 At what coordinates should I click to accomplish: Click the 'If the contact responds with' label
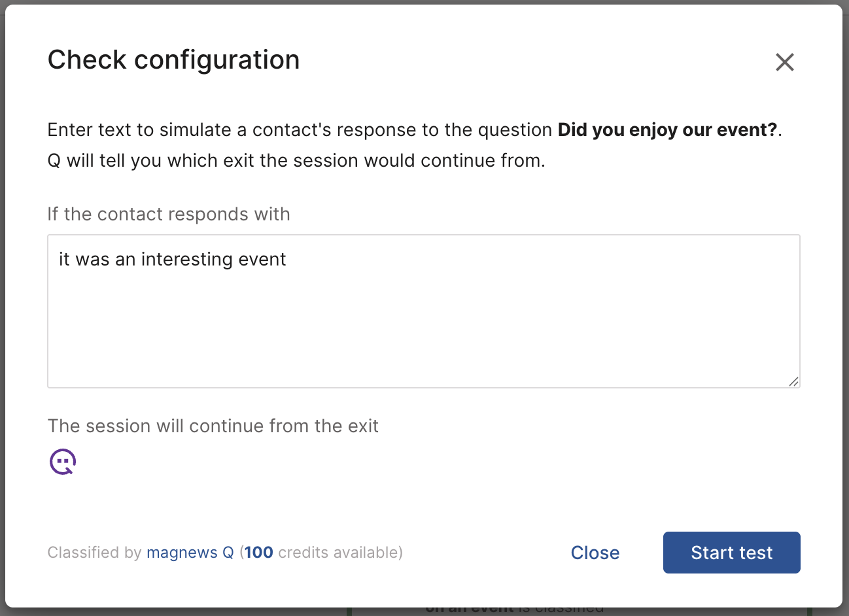pyautogui.click(x=168, y=214)
